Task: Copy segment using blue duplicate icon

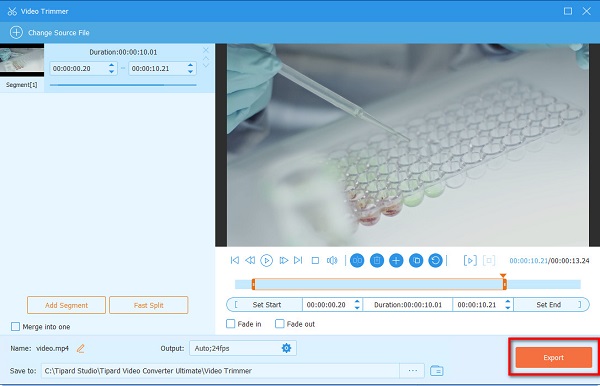Action: pos(416,261)
